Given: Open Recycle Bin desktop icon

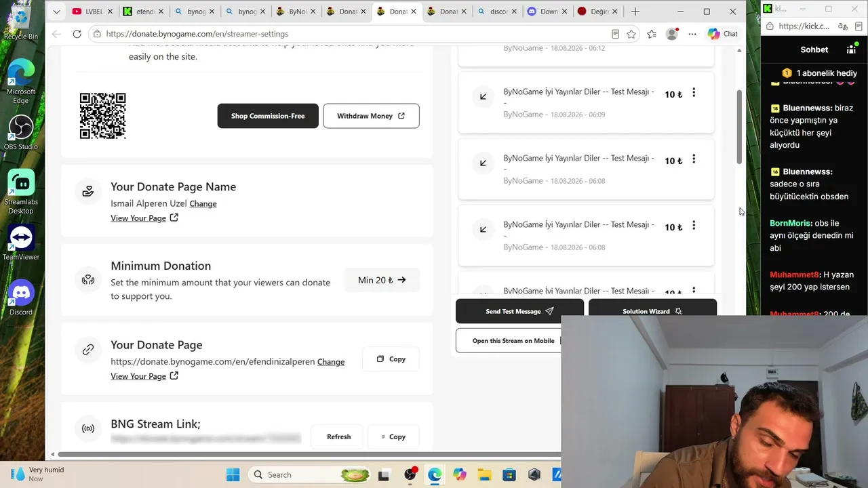Looking at the screenshot, I should pos(21,22).
